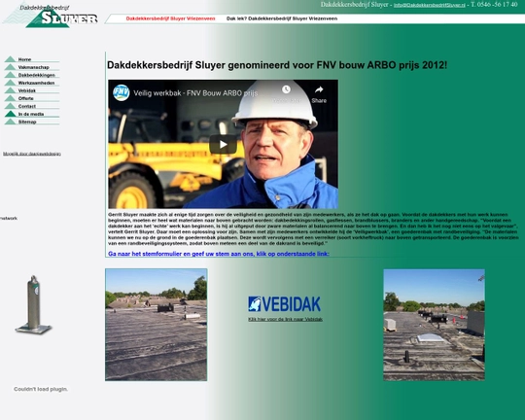This screenshot has height=420, width=525.
Task: Click the triangle icon beside Sitemap
Action: coord(10,122)
